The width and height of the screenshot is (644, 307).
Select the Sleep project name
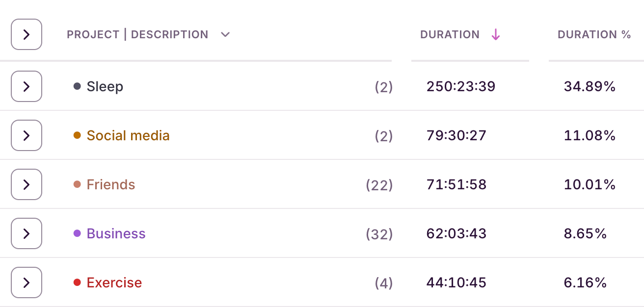pos(105,87)
